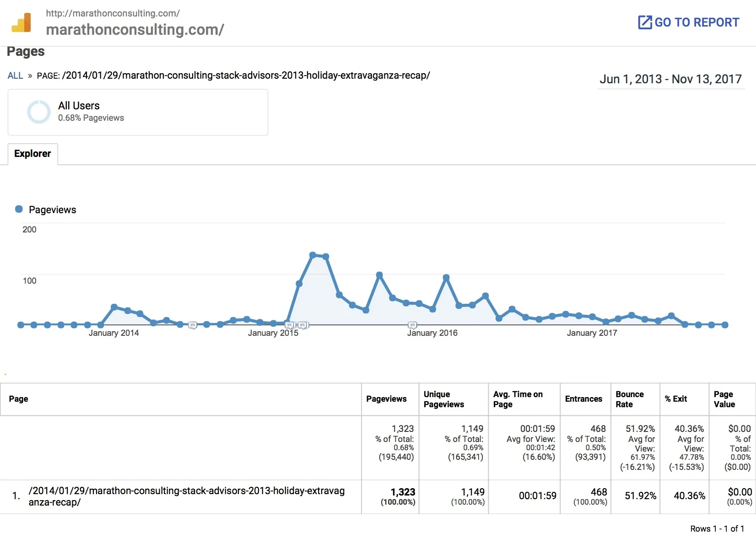Click the 1,323 Pageviews value in row 1
This screenshot has height=544, width=756.
(403, 491)
